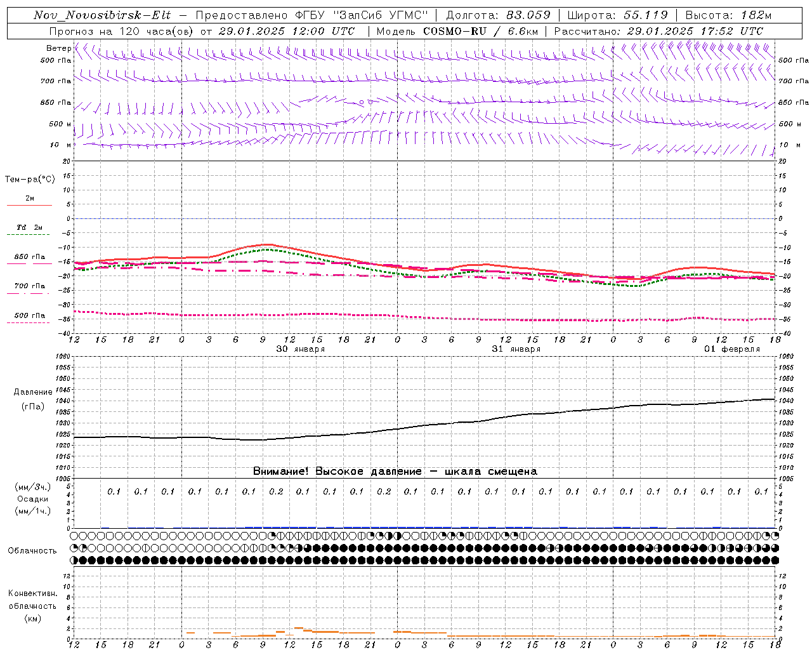Click the Конвективн. panel label

32,594
